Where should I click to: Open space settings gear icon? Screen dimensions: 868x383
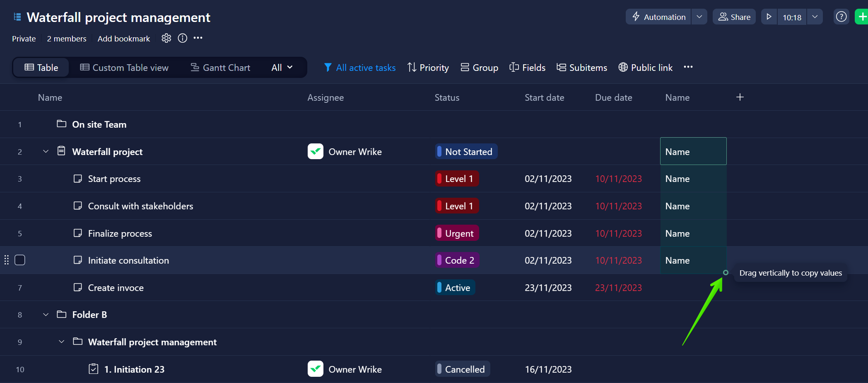pyautogui.click(x=166, y=38)
